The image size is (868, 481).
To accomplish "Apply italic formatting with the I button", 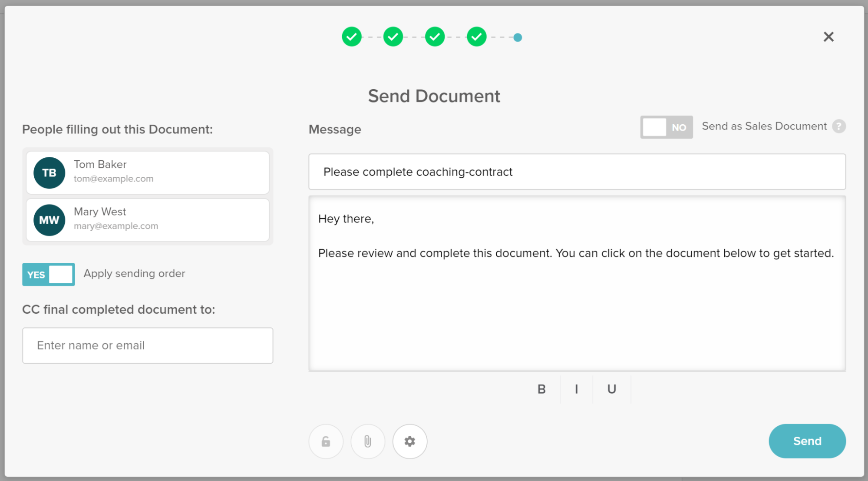I will (x=576, y=389).
